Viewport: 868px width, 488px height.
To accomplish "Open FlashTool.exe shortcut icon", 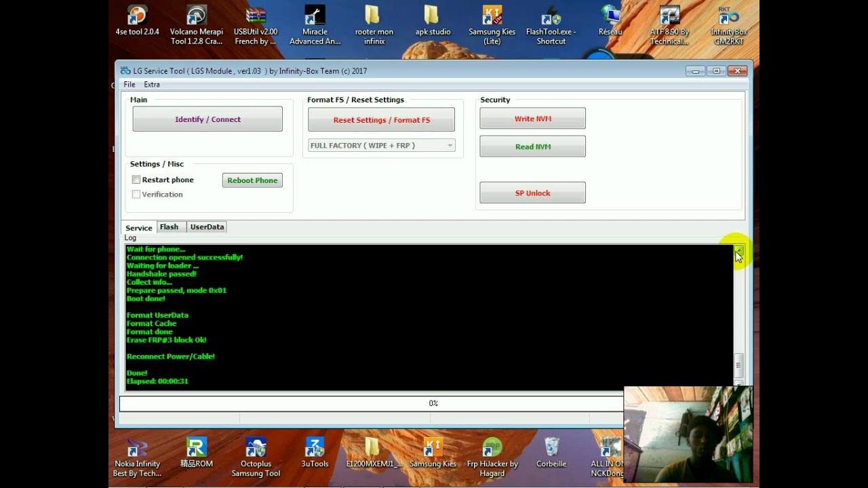I will (x=551, y=26).
